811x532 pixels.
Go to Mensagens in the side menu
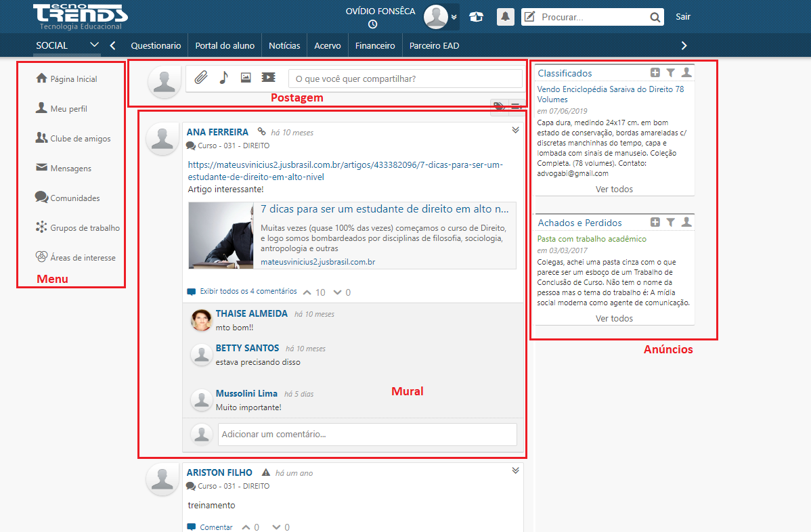(70, 169)
